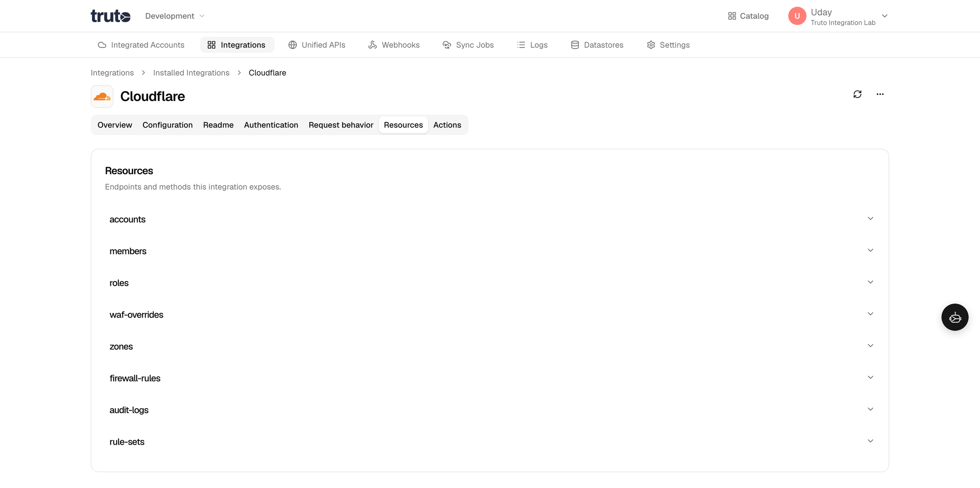Click the zones resource label
The image size is (980, 488).
121,347
